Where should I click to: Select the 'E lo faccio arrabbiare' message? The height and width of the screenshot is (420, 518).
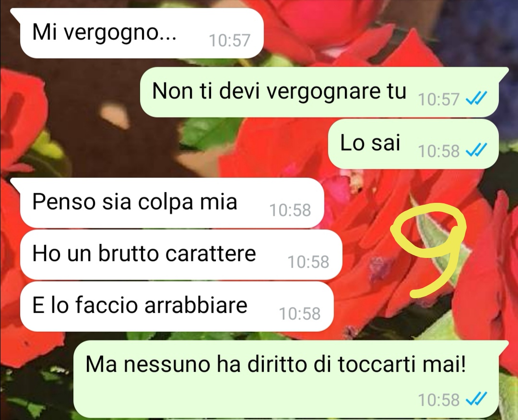[x=177, y=307]
